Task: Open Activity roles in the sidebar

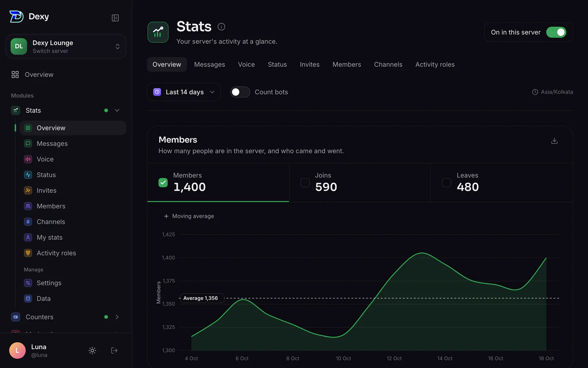Action: 73,253
